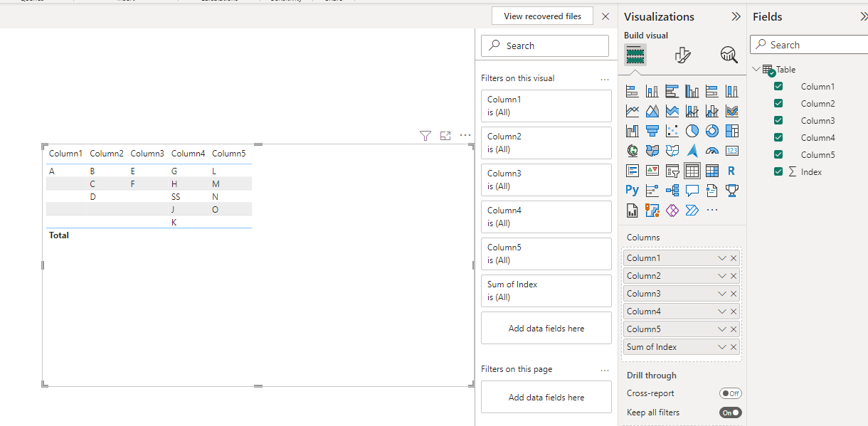Choose the slicer visual
868x426 pixels.
click(x=672, y=171)
